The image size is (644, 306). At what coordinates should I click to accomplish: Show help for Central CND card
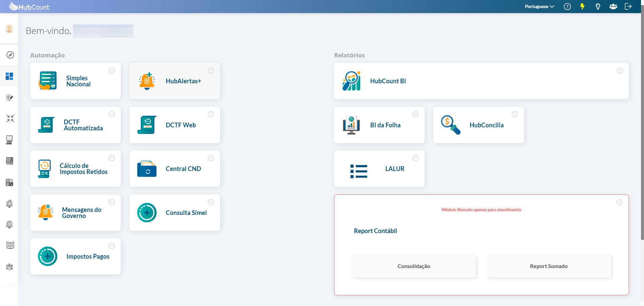click(x=211, y=158)
